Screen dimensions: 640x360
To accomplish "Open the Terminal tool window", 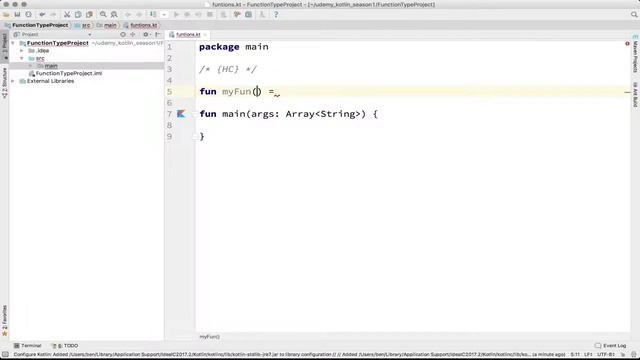I will coord(27,346).
